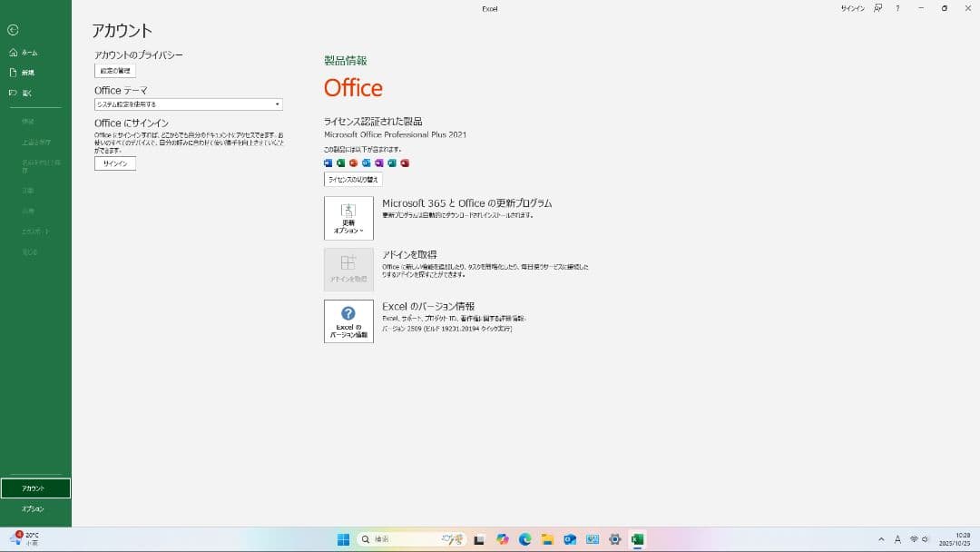The height and width of the screenshot is (552, 980).
Task: Open オプション from the bottom sidebar
Action: (34, 509)
